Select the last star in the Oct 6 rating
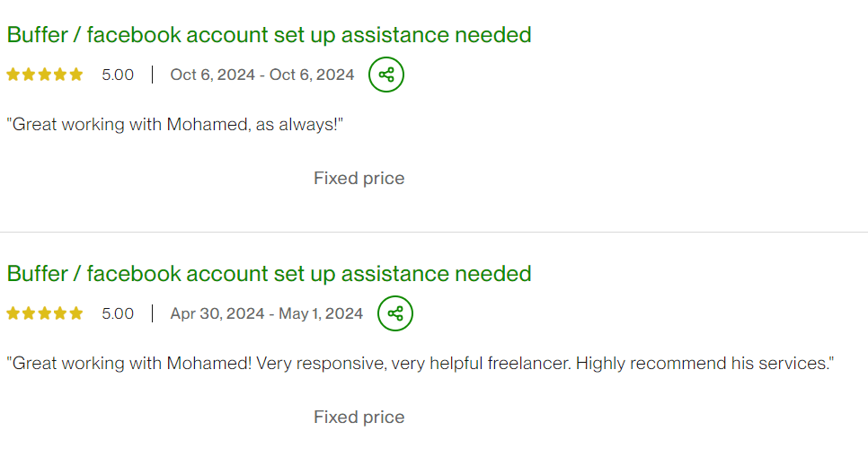 coord(76,75)
